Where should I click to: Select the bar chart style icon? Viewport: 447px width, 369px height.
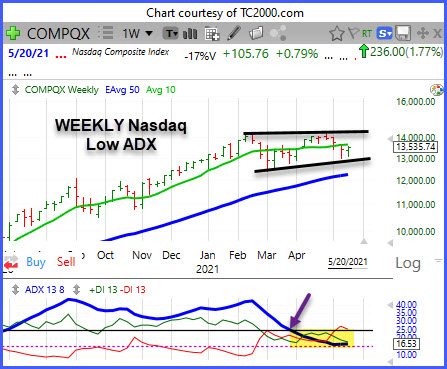click(190, 33)
